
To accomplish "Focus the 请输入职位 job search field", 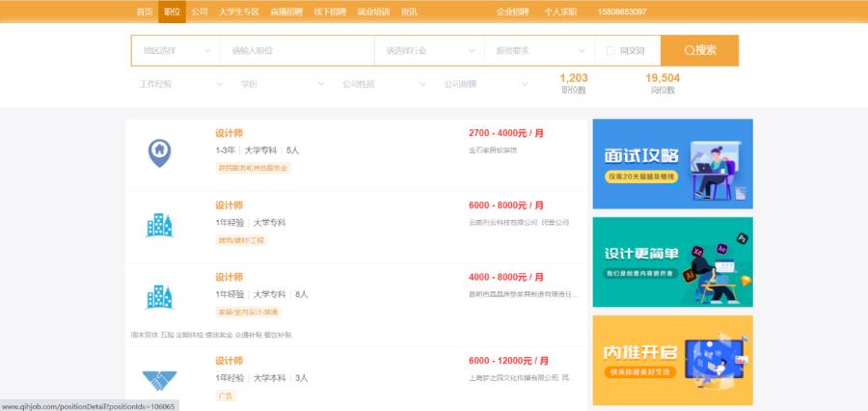I will coord(297,51).
